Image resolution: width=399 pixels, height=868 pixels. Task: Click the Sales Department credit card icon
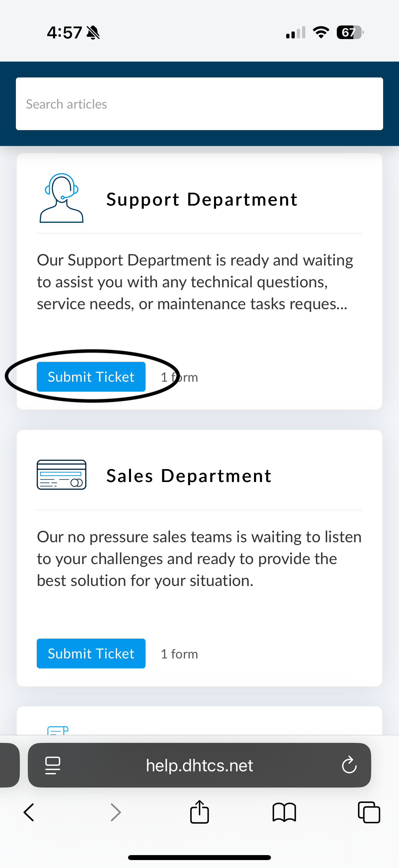[x=61, y=474]
